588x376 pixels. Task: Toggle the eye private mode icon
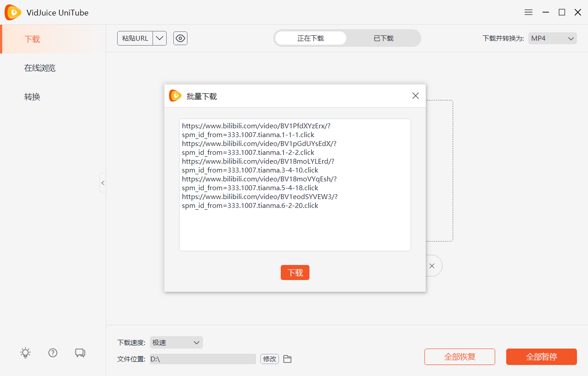pos(180,38)
